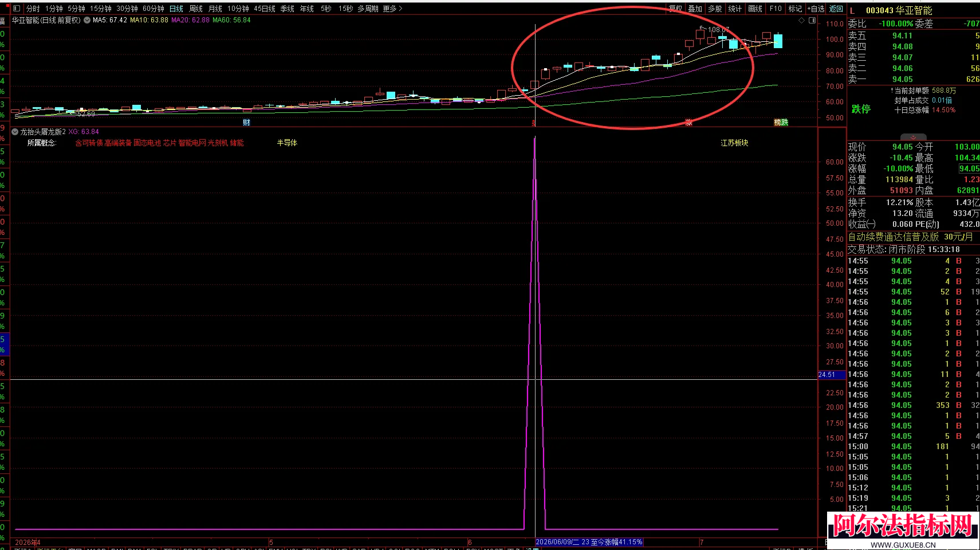Click the 十日总涨幅 14.50% label
980x550 pixels.
point(925,110)
